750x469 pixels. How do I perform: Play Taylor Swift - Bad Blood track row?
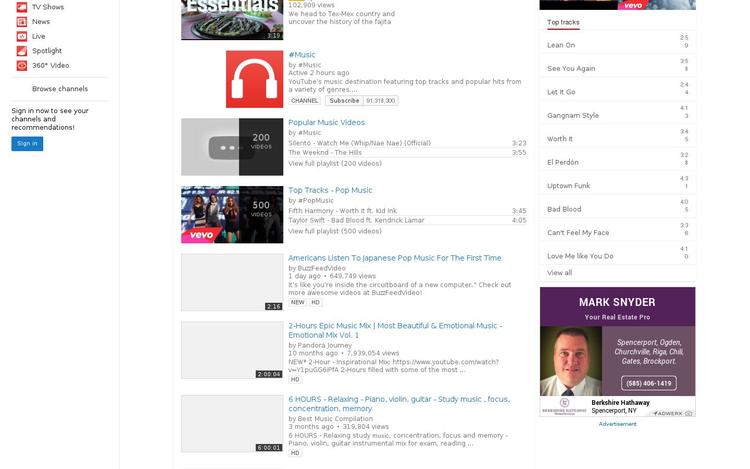tap(407, 220)
